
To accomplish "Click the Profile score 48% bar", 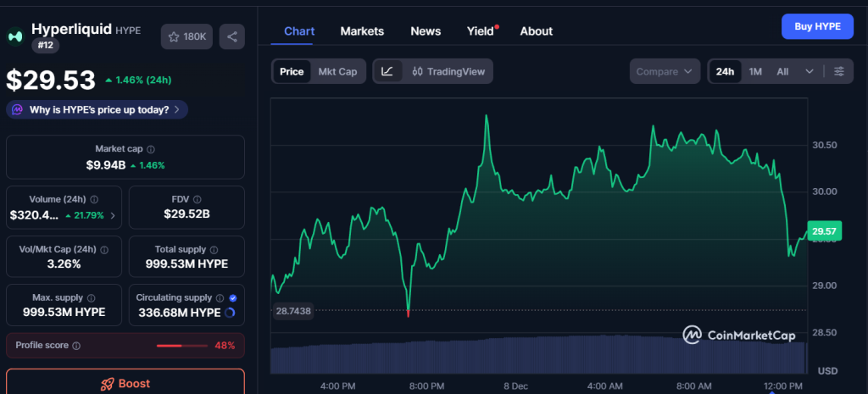I will (181, 346).
